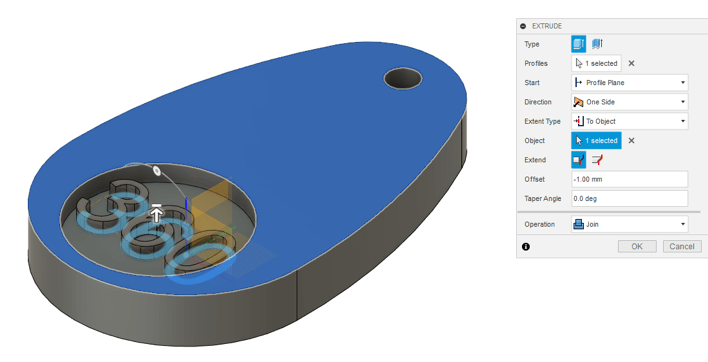Click the Offset field showing -1.00 mm
Screen dimensions: 708x362
[629, 179]
